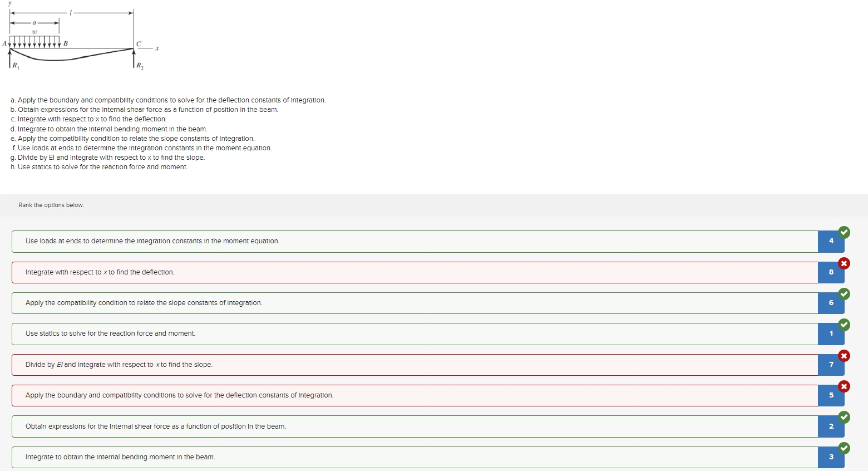Image resolution: width=868 pixels, height=471 pixels.
Task: Click the rank badge '1' on the statics option
Action: 831,333
